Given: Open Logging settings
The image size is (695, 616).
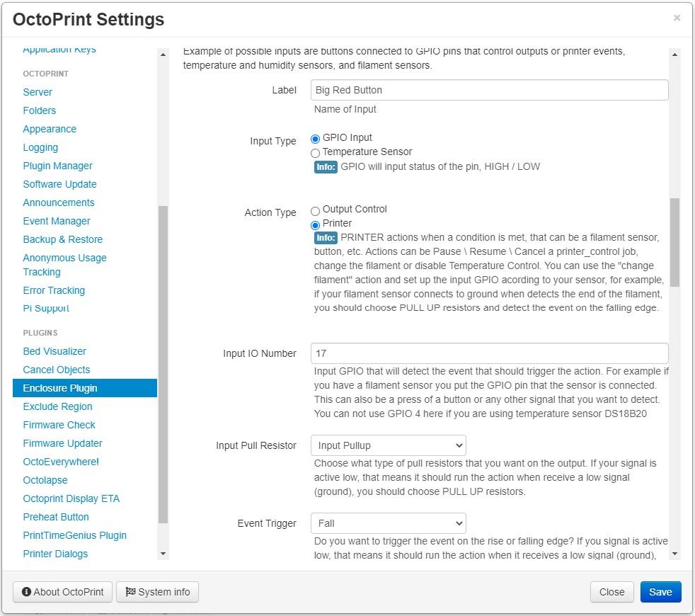Looking at the screenshot, I should (40, 148).
